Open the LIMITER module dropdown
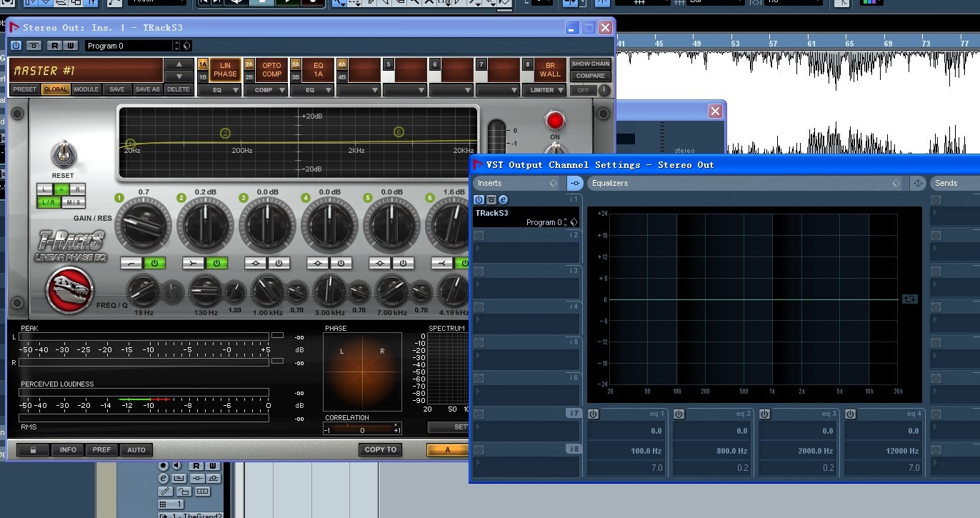 544,90
